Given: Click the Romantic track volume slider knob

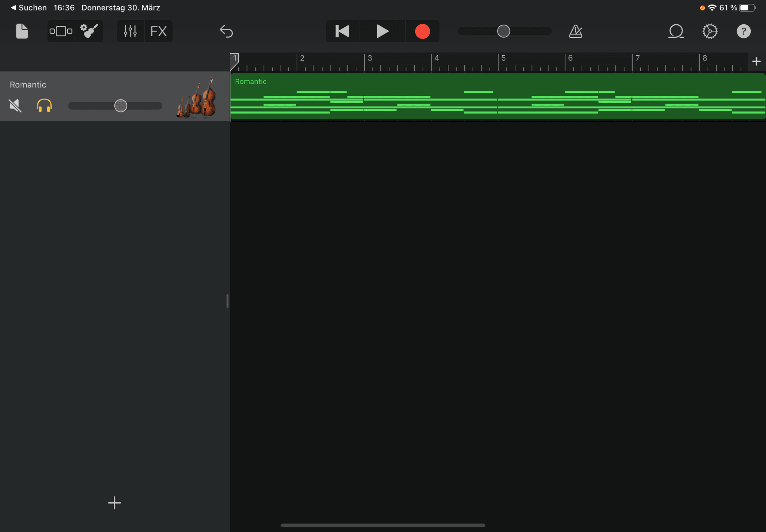Looking at the screenshot, I should click(120, 106).
